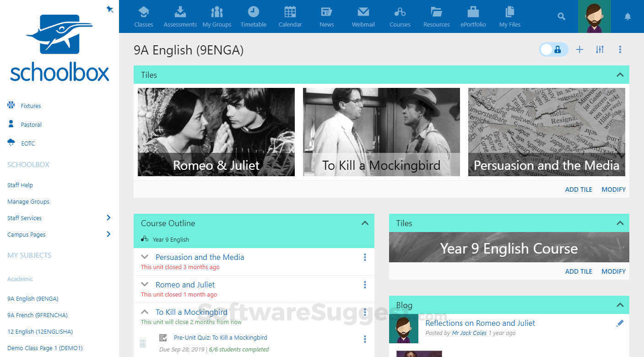
Task: Collapse the Tiles section header
Action: pos(620,75)
